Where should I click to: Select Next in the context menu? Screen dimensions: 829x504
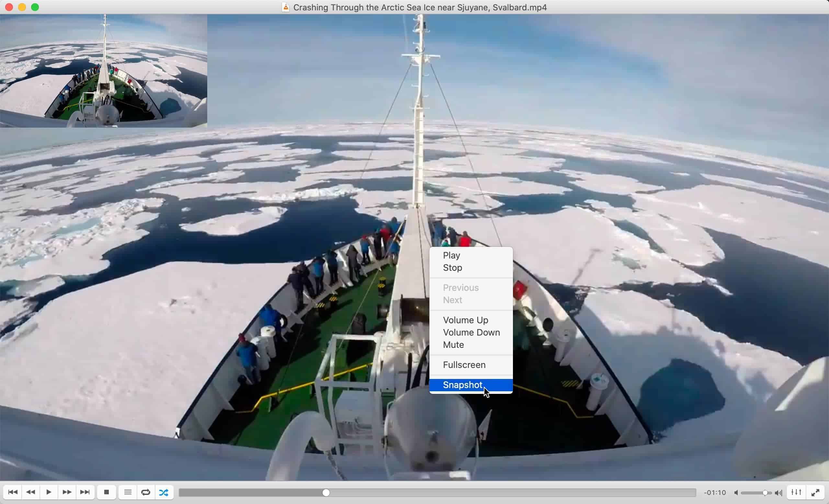452,300
